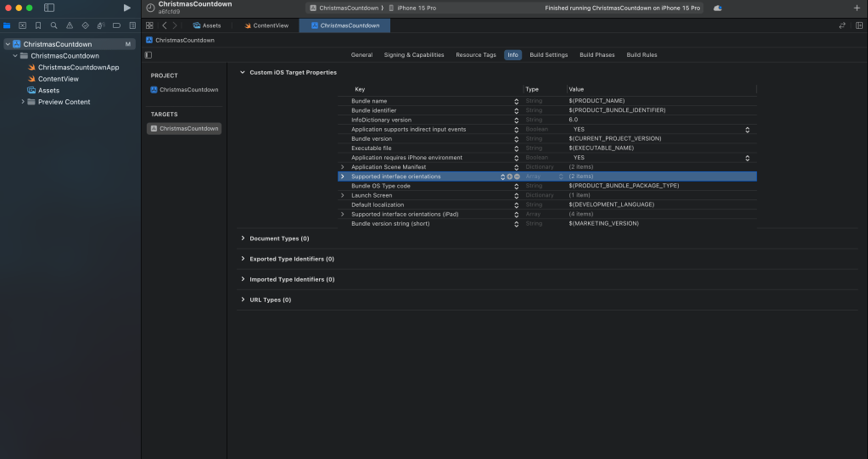Open the Source Control navigator icon

click(23, 25)
